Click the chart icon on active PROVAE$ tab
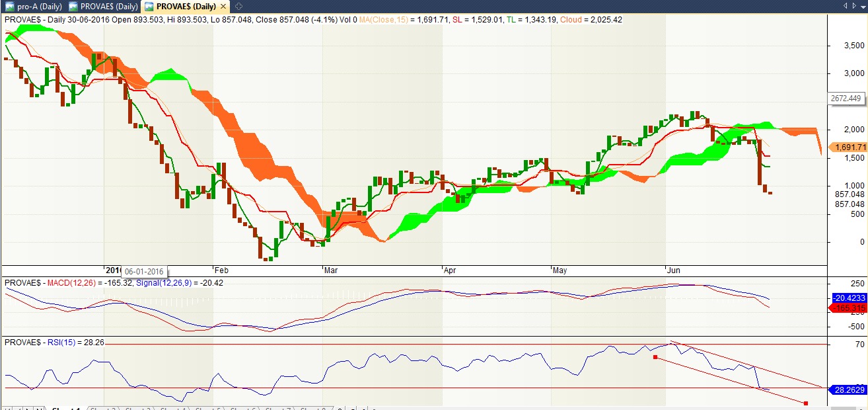 149,7
